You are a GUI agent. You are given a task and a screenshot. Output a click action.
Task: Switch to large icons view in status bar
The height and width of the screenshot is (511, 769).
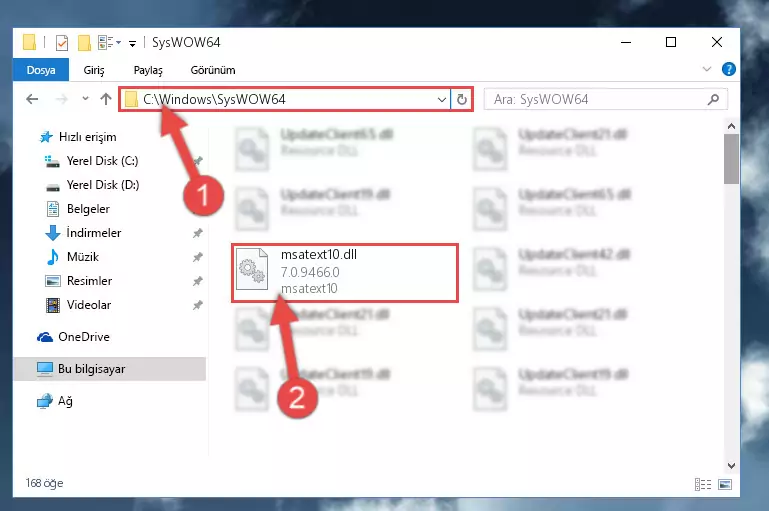click(725, 485)
